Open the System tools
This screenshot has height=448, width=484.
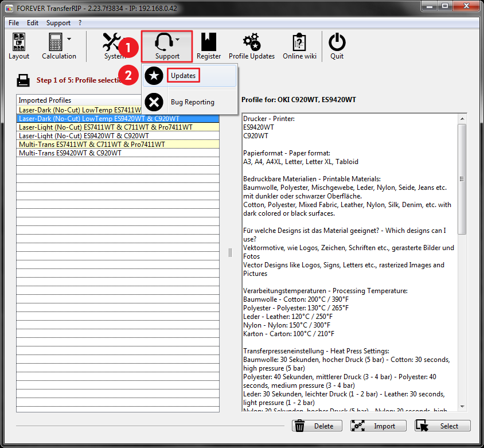114,46
